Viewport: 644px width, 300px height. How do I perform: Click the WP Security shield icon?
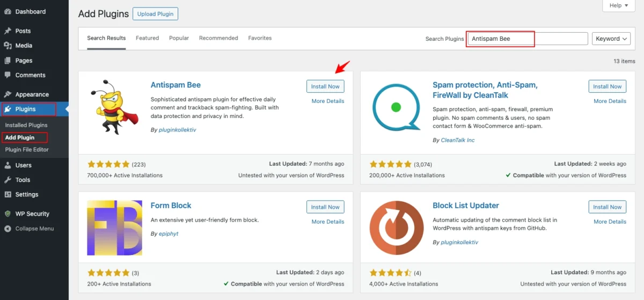(x=8, y=214)
